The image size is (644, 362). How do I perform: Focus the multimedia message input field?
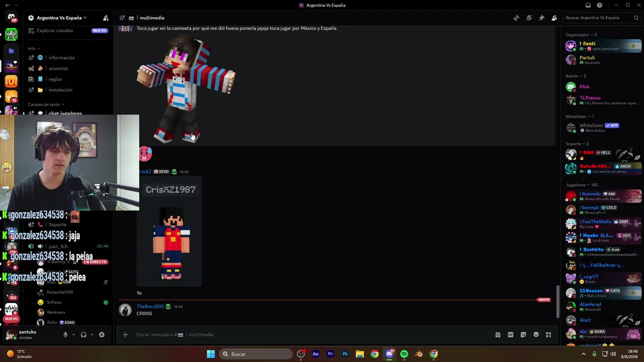[312, 334]
